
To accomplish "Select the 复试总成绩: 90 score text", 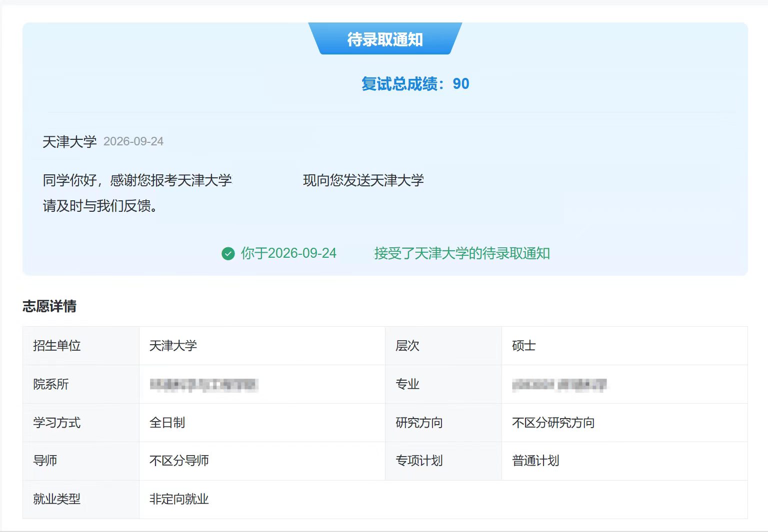I will pos(415,83).
